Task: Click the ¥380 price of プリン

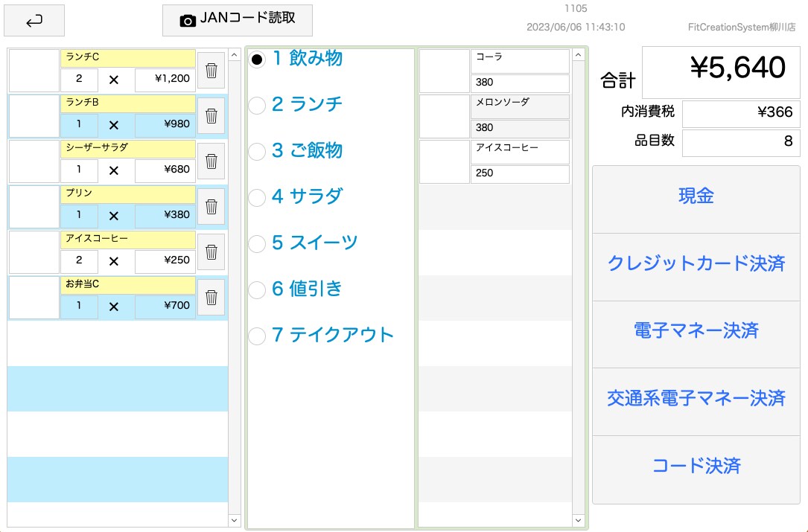Action: [x=165, y=216]
